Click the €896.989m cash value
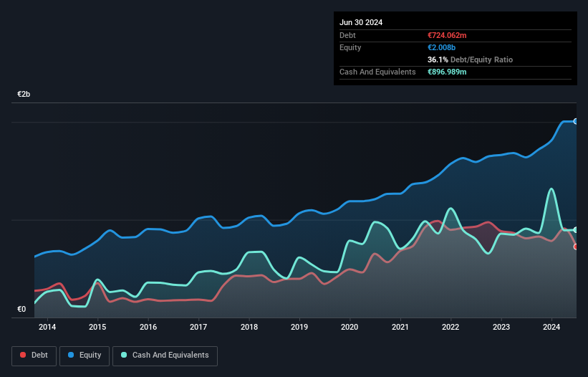Viewport: 588px width, 377px height. coord(447,72)
